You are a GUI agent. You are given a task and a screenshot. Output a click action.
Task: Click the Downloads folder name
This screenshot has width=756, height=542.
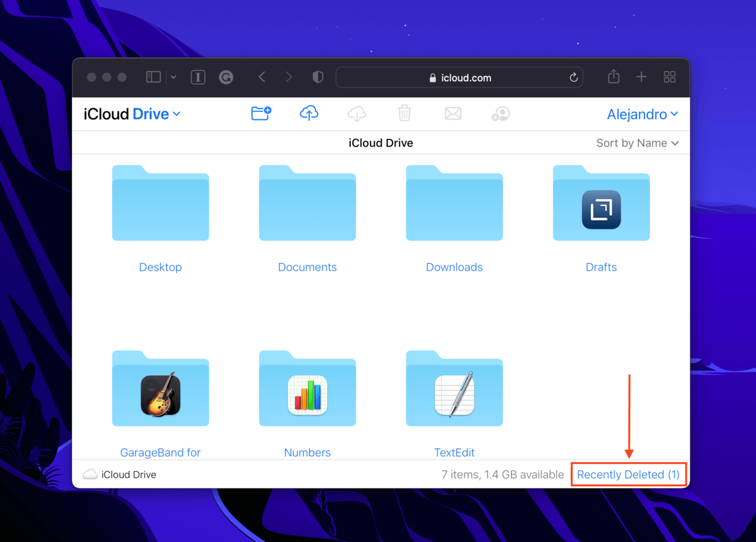point(454,267)
